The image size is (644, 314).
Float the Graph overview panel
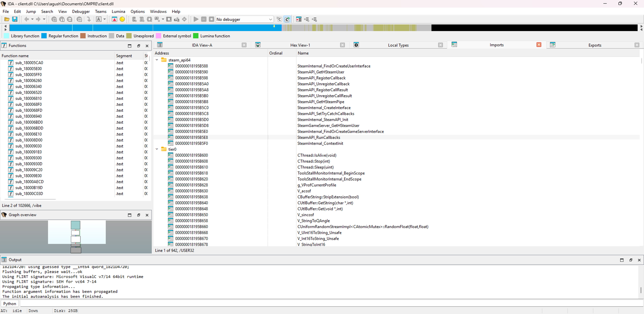click(139, 215)
